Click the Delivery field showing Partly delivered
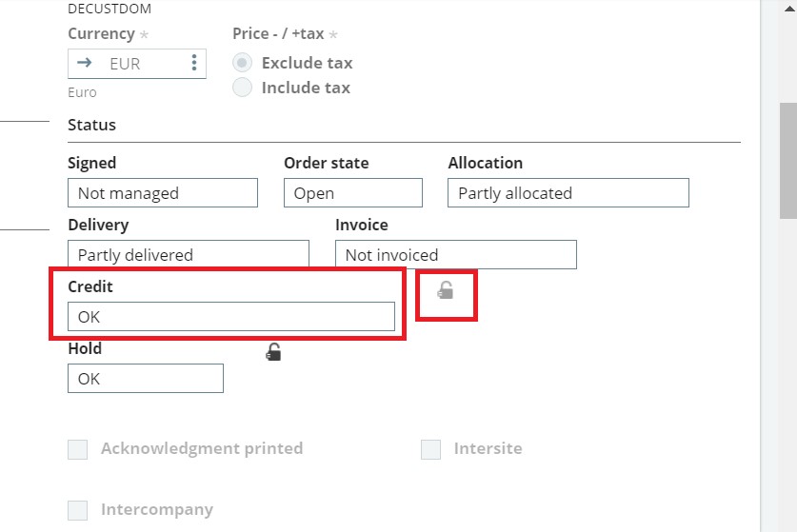The width and height of the screenshot is (797, 532). pos(189,254)
